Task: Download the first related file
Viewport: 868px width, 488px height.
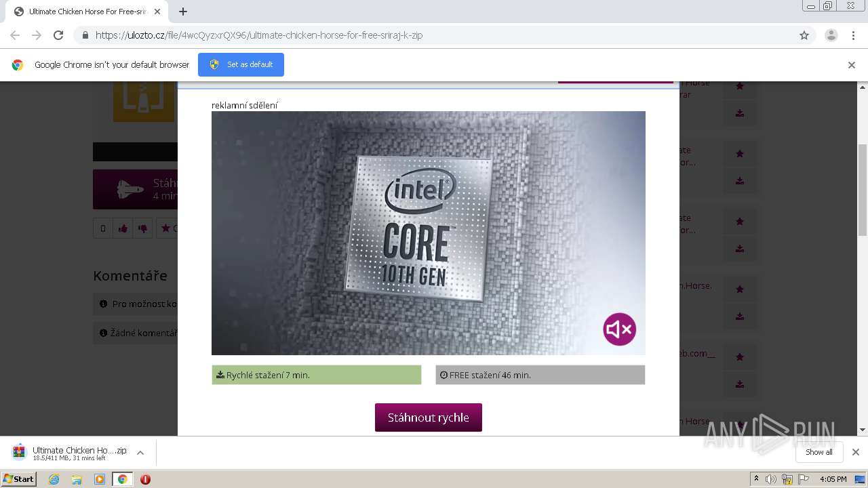Action: [x=740, y=113]
